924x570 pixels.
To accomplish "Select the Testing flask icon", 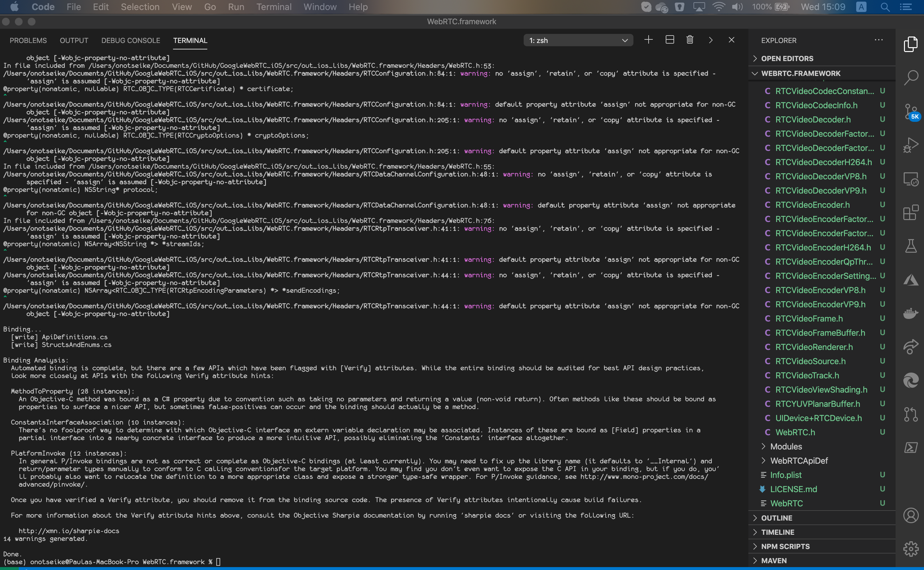I will click(911, 246).
